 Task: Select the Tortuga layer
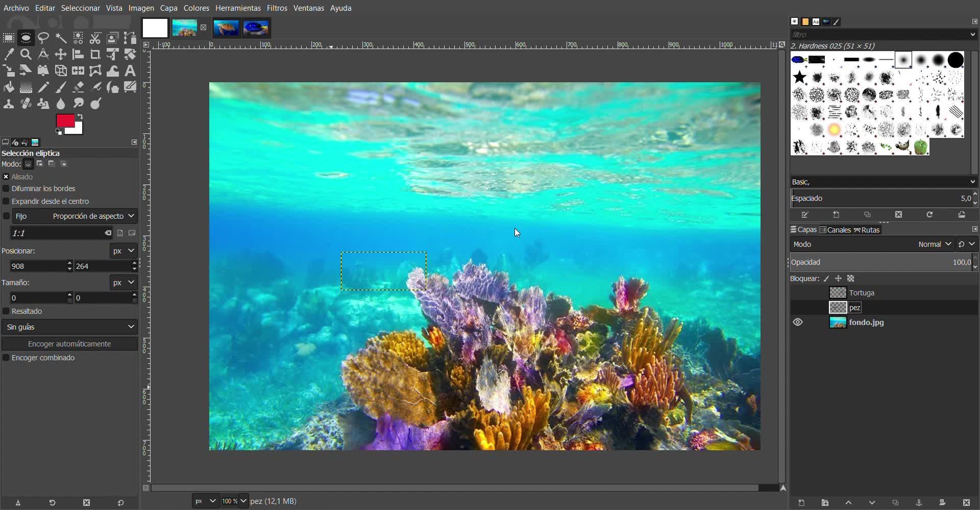click(x=862, y=293)
